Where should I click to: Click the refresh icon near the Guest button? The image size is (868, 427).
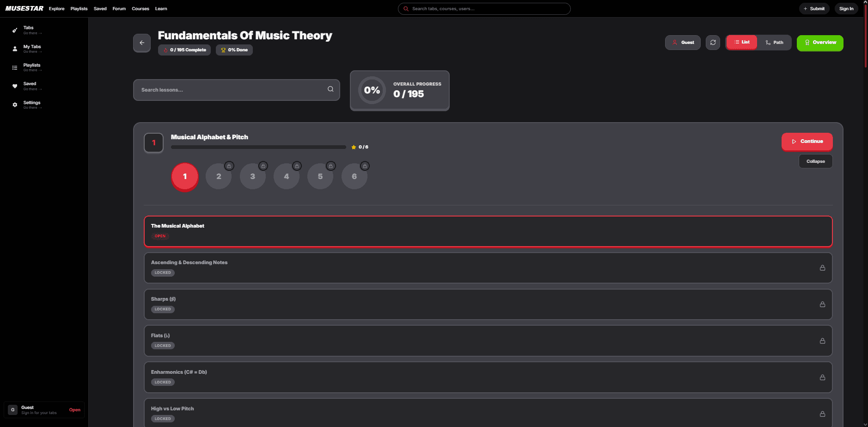(x=713, y=42)
